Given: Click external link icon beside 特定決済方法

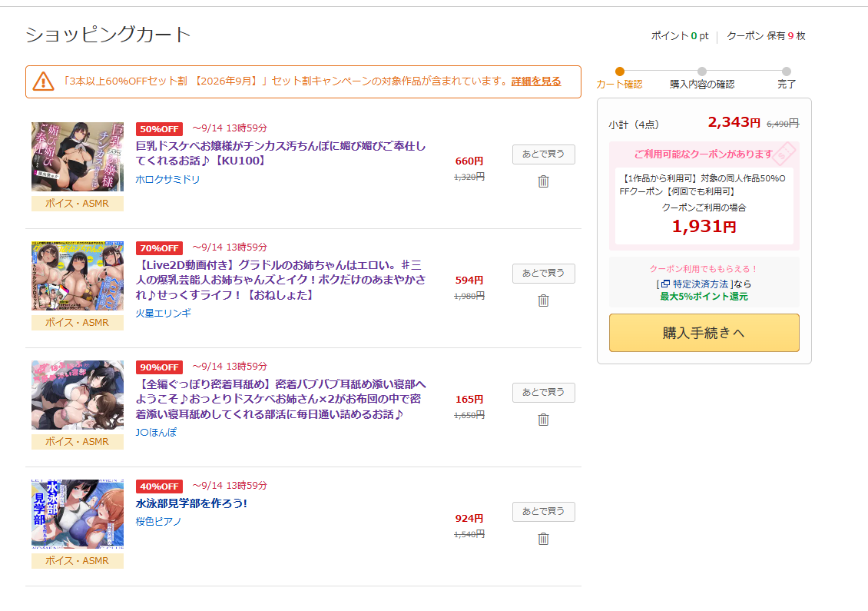Looking at the screenshot, I should coord(665,284).
